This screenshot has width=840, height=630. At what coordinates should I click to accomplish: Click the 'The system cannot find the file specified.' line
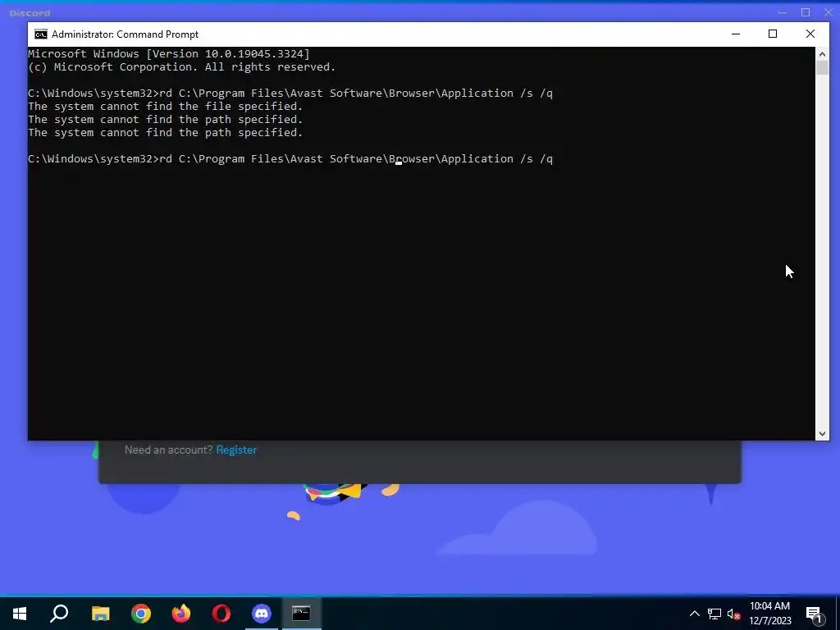(166, 106)
